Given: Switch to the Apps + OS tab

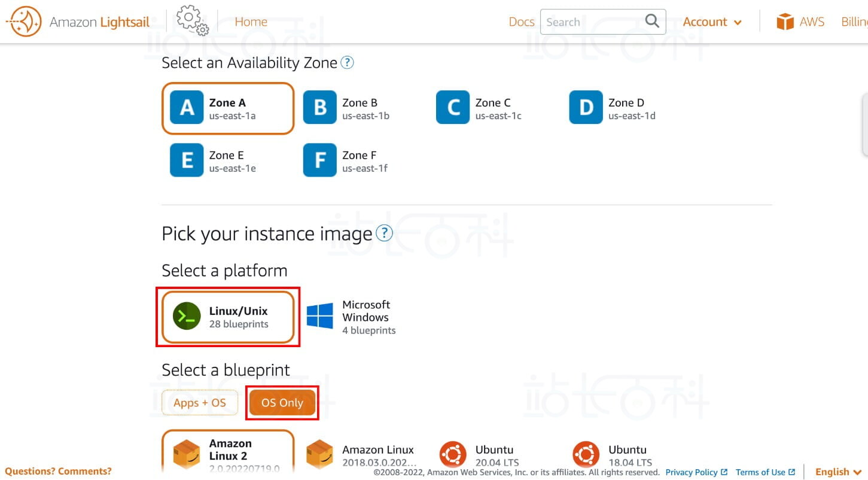Looking at the screenshot, I should click(x=200, y=403).
